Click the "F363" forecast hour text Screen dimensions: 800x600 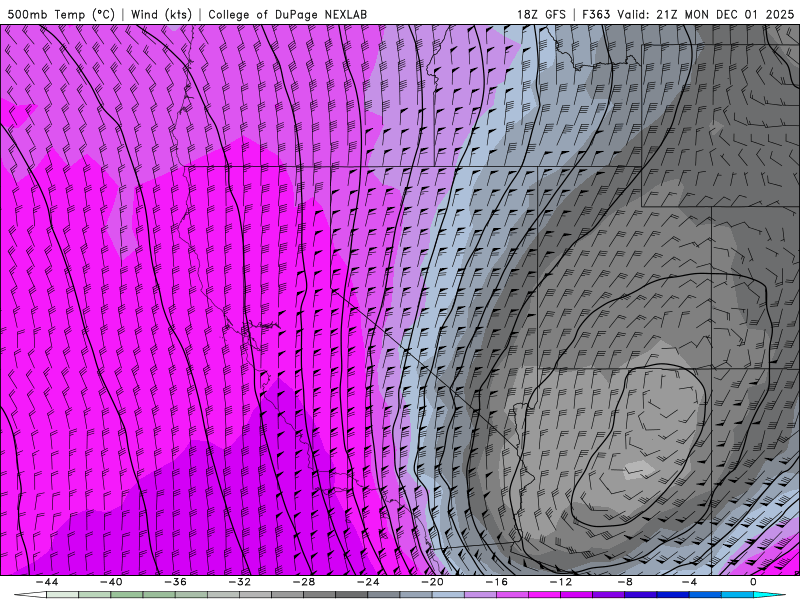tap(596, 15)
